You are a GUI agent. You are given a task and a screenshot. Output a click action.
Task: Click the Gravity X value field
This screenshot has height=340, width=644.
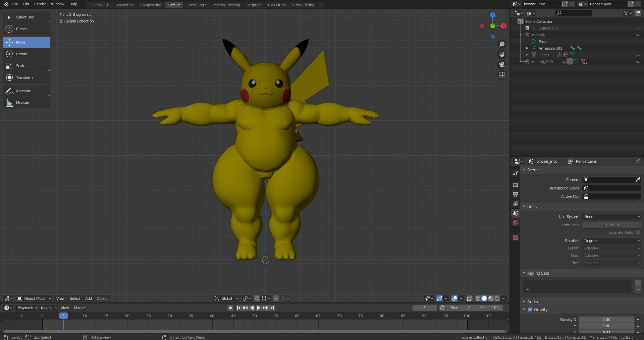coord(606,320)
